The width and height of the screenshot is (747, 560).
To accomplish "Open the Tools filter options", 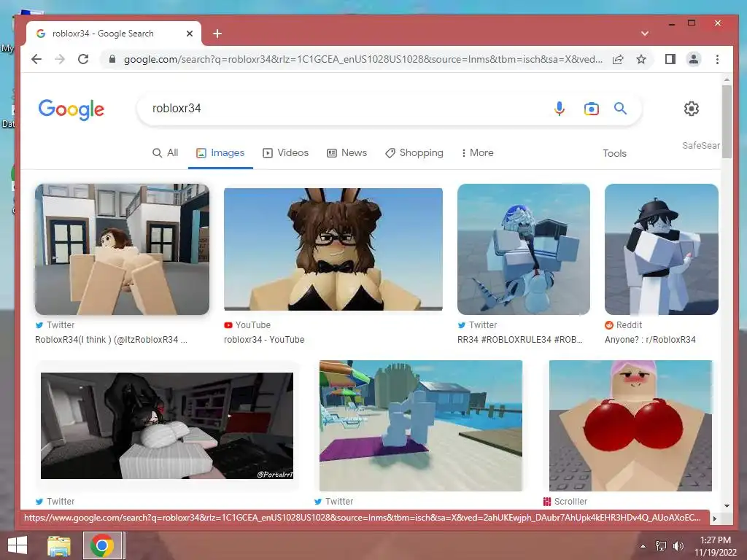I will (614, 153).
